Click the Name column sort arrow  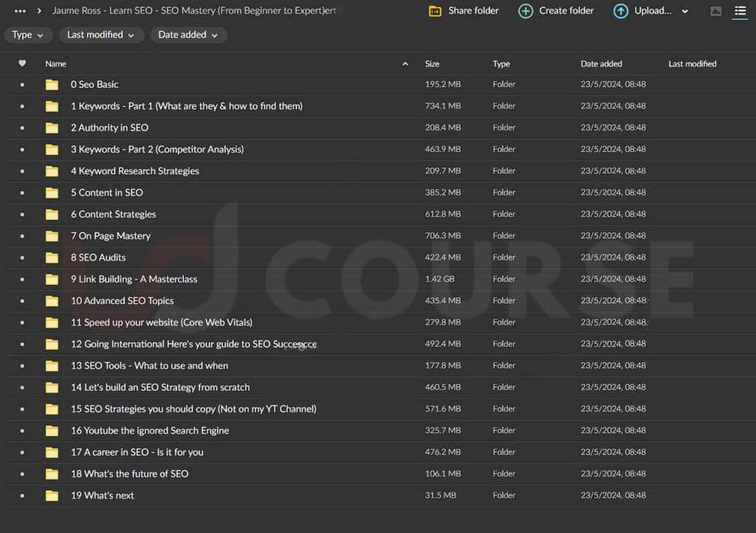click(x=405, y=64)
